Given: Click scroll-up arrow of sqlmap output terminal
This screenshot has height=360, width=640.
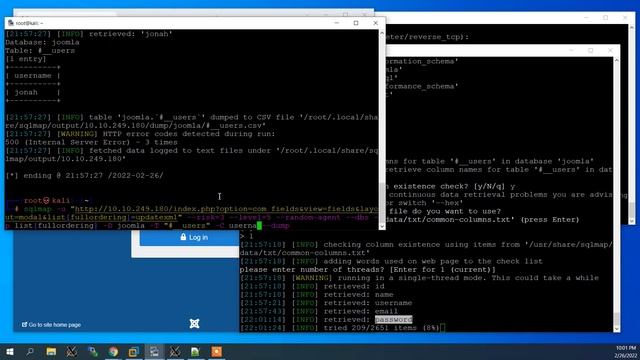Looking at the screenshot, I should [x=616, y=60].
